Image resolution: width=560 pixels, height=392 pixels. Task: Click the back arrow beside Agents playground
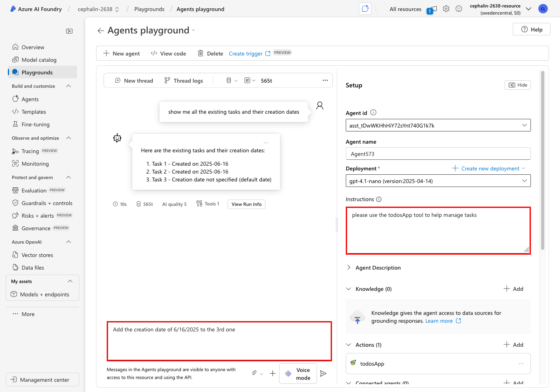tap(101, 31)
